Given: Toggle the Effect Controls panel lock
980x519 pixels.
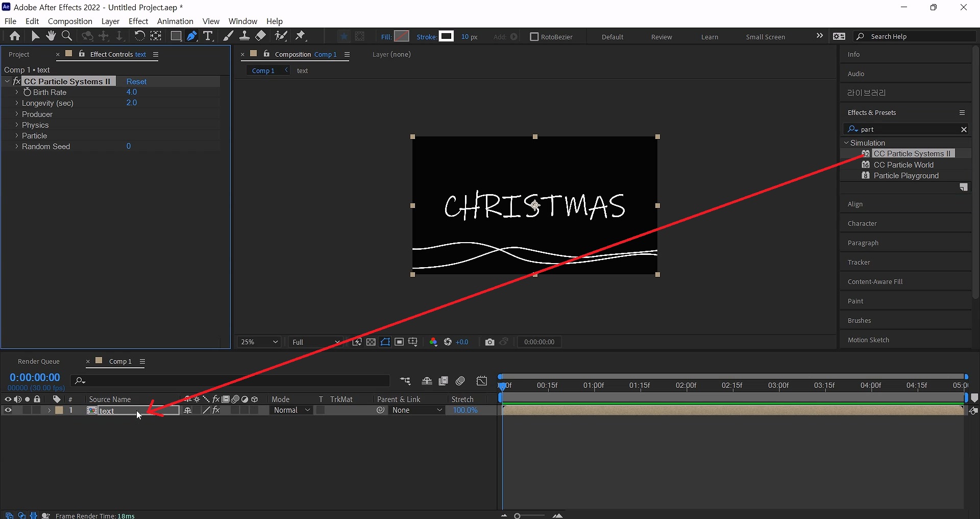Looking at the screenshot, I should pyautogui.click(x=82, y=54).
